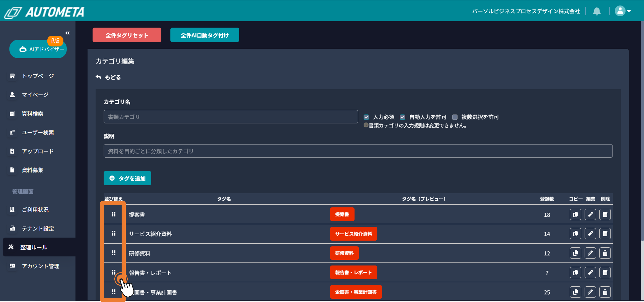Edit the サービス紹介資料 tag with pencil icon

pos(590,234)
